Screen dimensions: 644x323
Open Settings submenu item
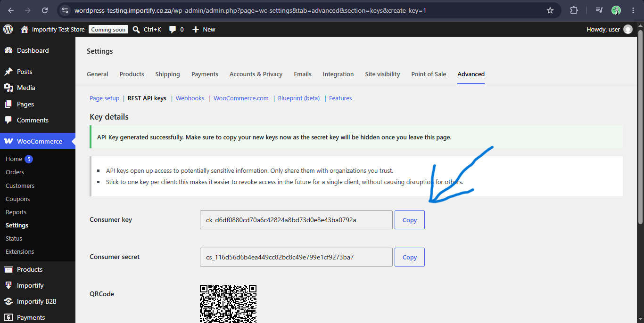point(17,225)
